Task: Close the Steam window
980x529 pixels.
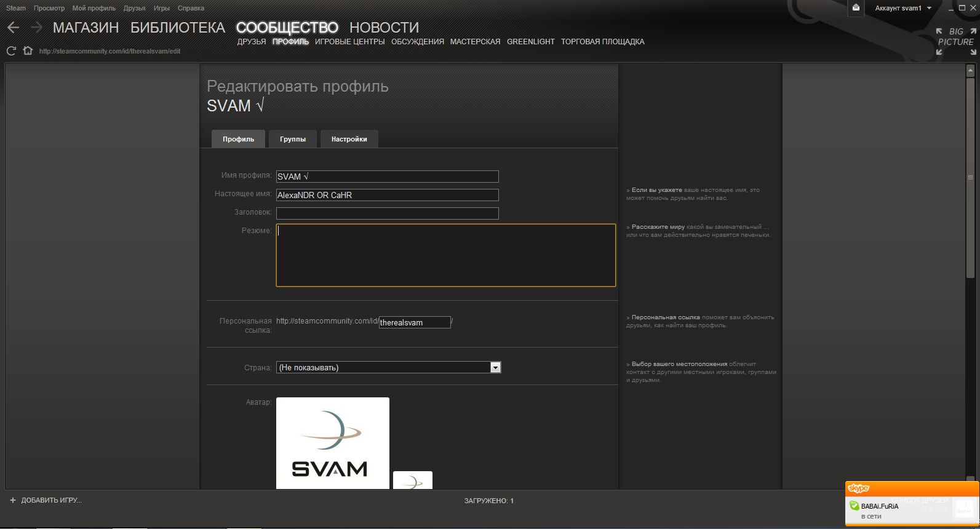Action: click(973, 8)
